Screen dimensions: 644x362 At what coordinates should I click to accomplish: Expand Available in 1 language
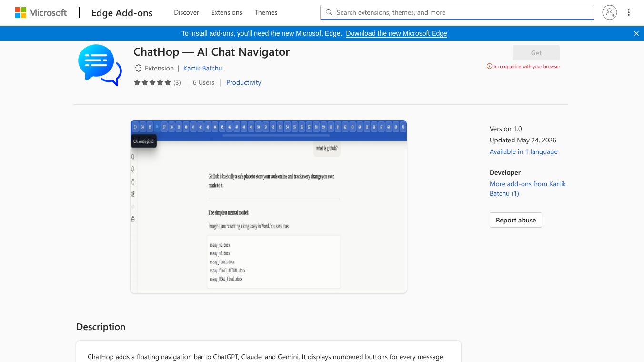pyautogui.click(x=523, y=151)
